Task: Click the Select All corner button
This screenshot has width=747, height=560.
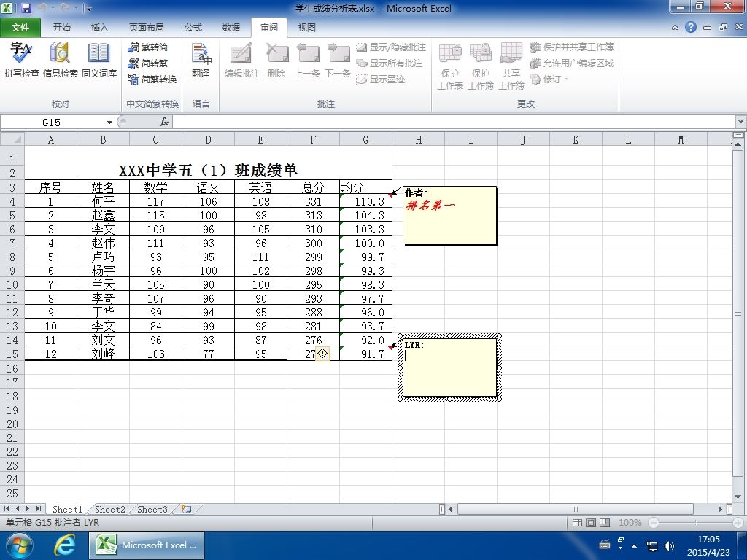Action: point(12,139)
